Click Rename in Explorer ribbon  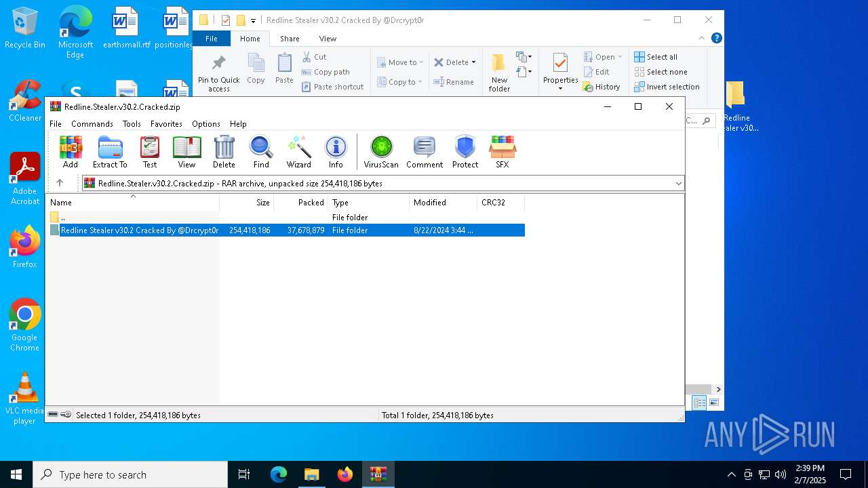tap(454, 82)
